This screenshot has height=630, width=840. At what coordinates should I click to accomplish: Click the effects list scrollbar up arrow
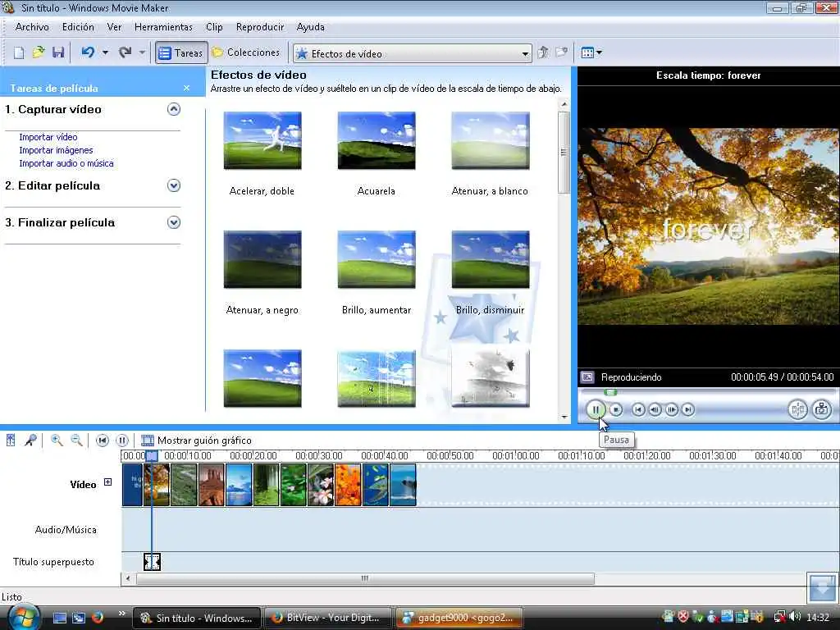pyautogui.click(x=564, y=104)
